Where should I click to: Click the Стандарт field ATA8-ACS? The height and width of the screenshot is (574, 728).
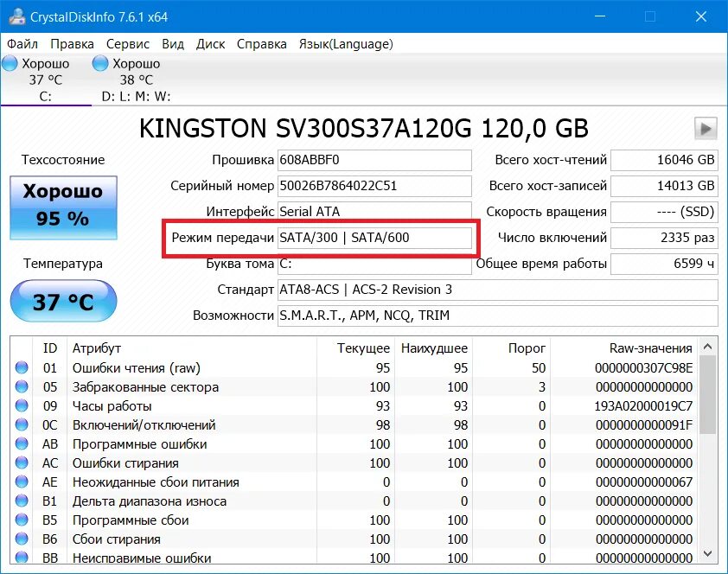(x=498, y=290)
